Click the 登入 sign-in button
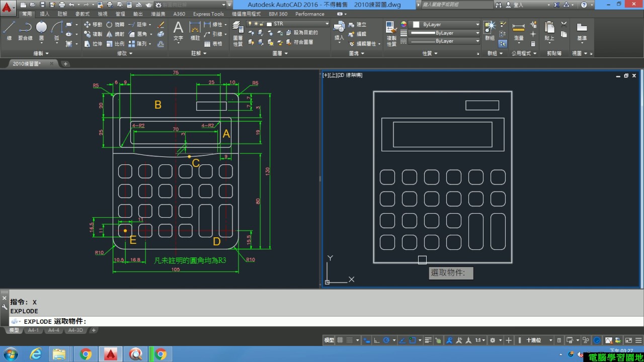Image resolution: width=644 pixels, height=362 pixels. pos(518,5)
